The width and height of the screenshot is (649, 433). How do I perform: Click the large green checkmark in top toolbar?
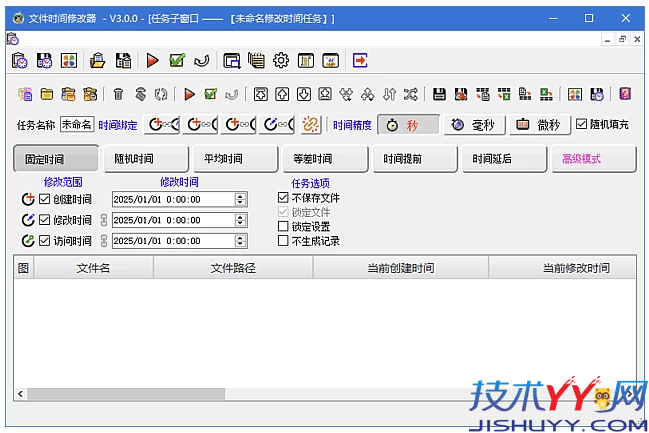(177, 61)
